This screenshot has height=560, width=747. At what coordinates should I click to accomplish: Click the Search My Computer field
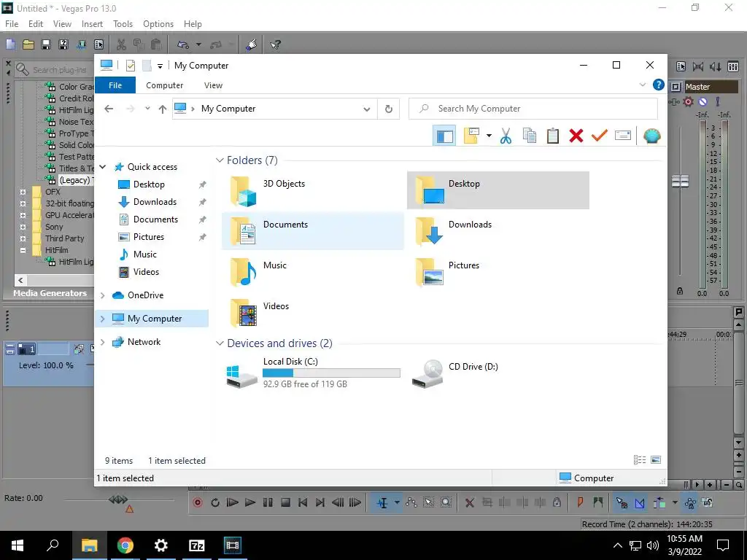point(533,109)
